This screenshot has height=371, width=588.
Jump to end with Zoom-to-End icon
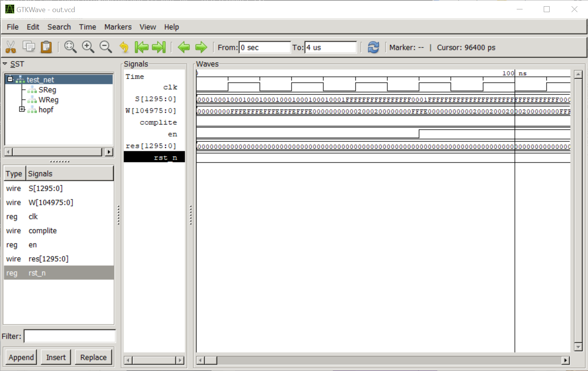[x=159, y=47]
